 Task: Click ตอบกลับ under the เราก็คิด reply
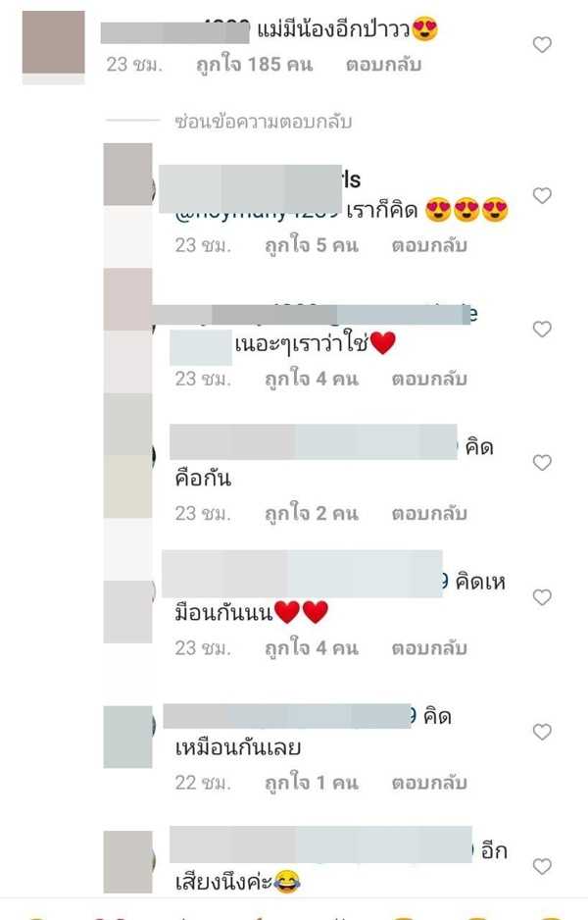click(429, 244)
